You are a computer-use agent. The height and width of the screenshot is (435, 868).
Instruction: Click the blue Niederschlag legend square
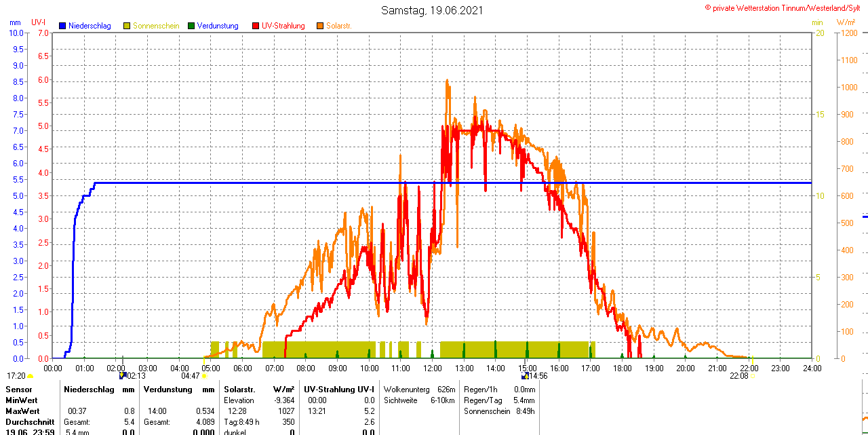(63, 26)
